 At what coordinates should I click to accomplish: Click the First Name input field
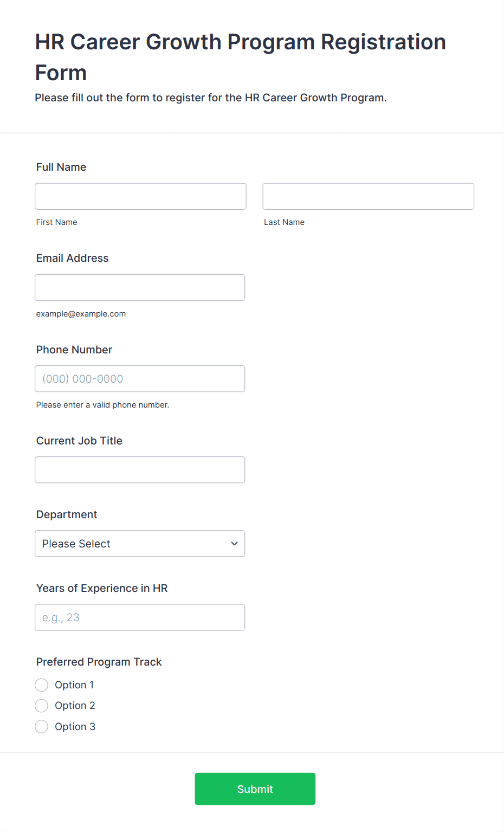click(140, 196)
